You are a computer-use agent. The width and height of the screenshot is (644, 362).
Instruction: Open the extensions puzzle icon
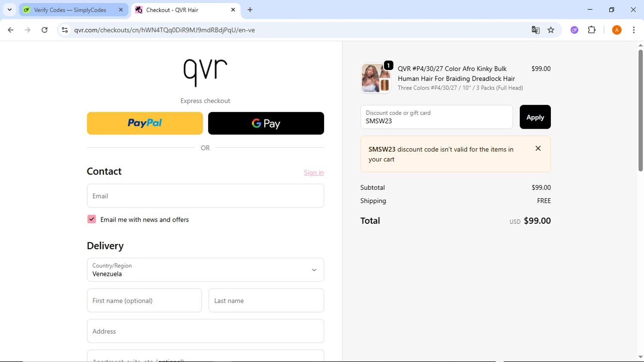[592, 30]
